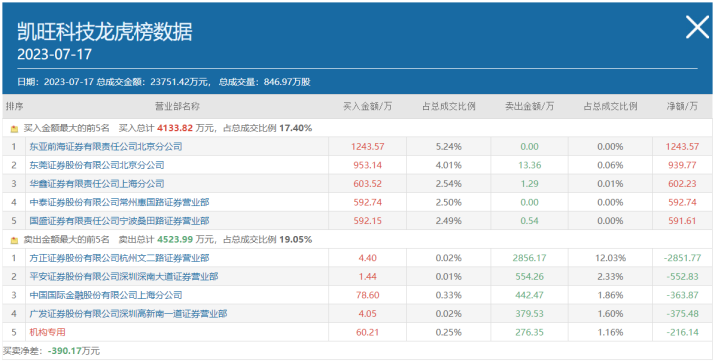715x363 pixels.
Task: Click buy amount 60.21
Action: pos(368,332)
